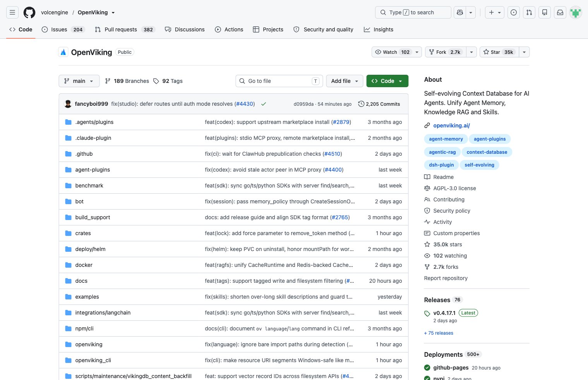Click the OpenViking repository logo
The width and height of the screenshot is (588, 380).
[63, 52]
